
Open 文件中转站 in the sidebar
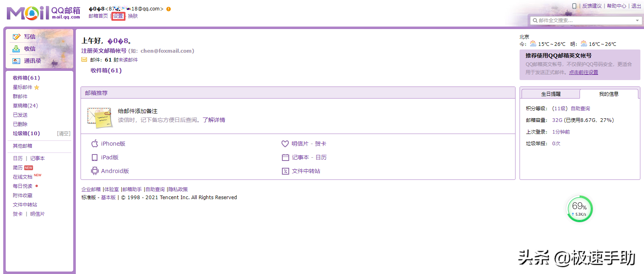(25, 205)
